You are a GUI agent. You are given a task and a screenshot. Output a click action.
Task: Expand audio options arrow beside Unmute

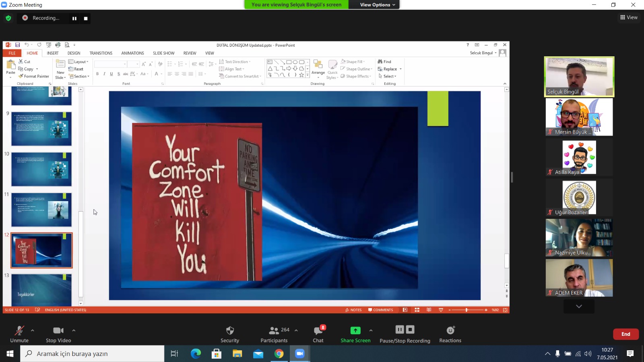(x=33, y=330)
